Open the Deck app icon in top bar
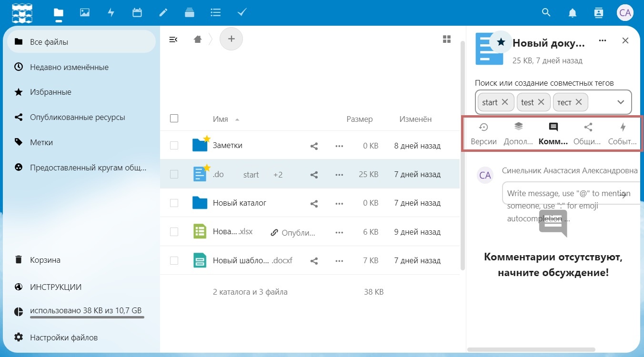 tap(190, 13)
